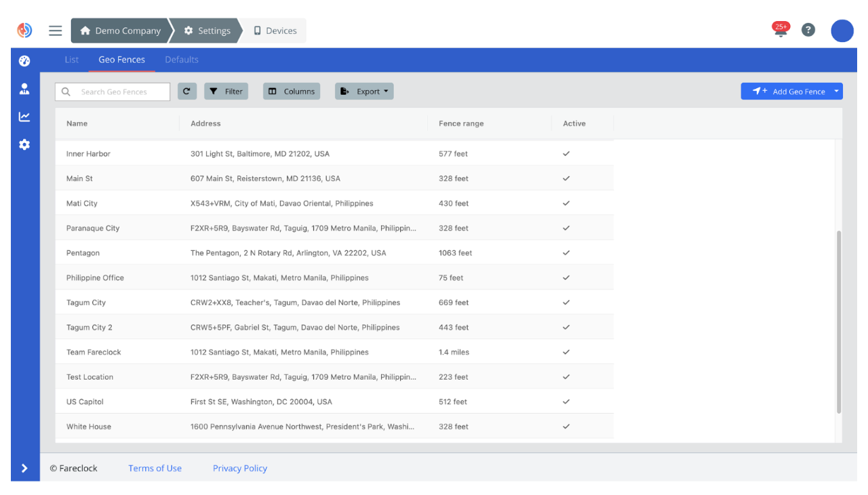Select the people/users icon in the sidebar
Image resolution: width=868 pixels, height=495 pixels.
(24, 88)
